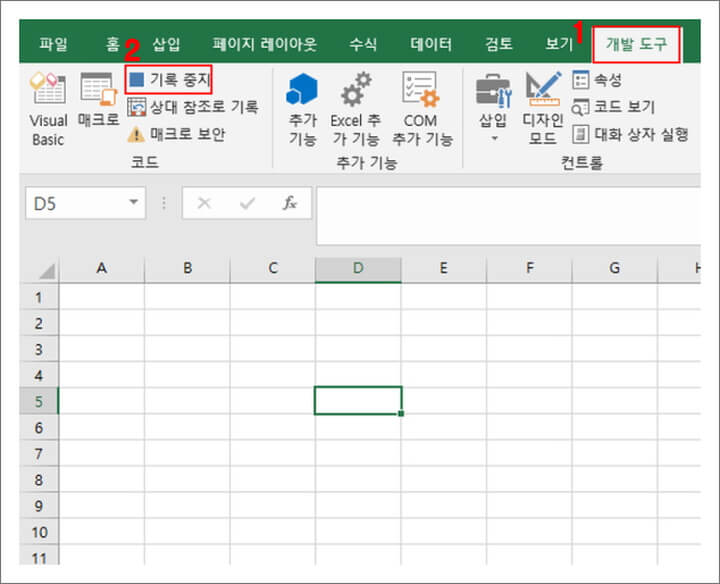
Task: Select column E header
Action: coord(444,269)
